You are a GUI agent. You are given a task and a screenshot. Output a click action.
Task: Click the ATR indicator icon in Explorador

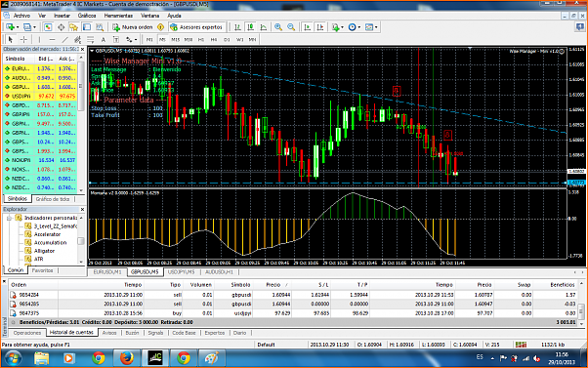click(x=28, y=259)
